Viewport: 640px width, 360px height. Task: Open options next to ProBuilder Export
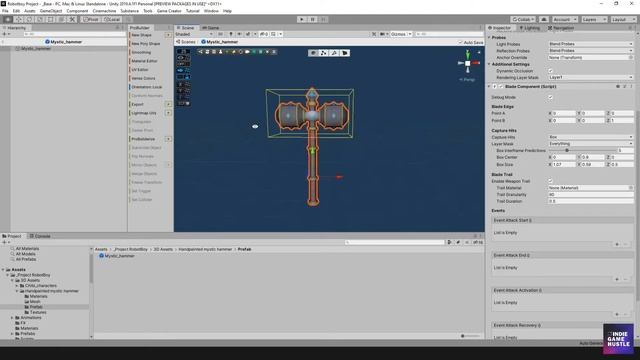[168, 104]
